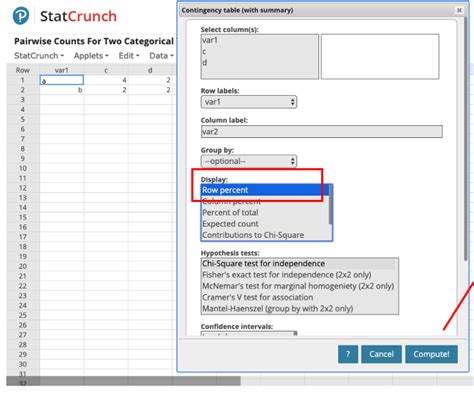Image resolution: width=474 pixels, height=399 pixels.
Task: Click the Pearson logo icon
Action: (21, 16)
